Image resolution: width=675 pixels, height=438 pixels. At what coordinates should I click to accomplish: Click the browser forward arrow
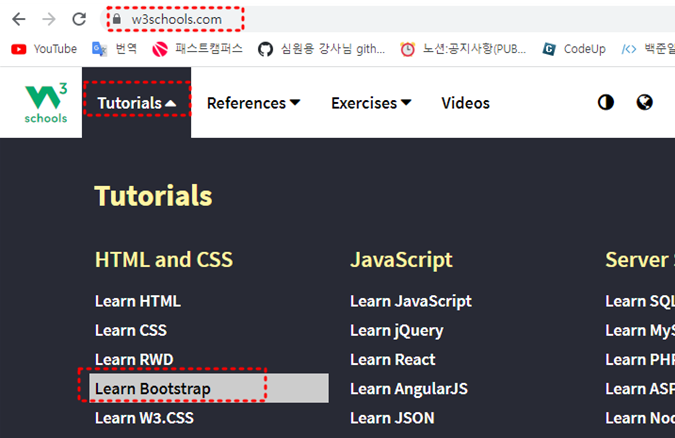click(49, 19)
